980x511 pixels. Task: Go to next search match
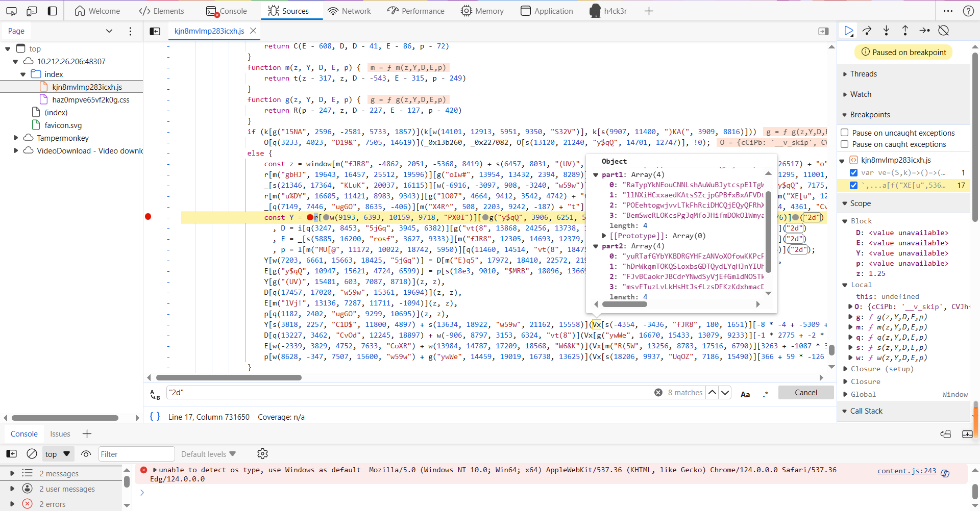coord(725,392)
